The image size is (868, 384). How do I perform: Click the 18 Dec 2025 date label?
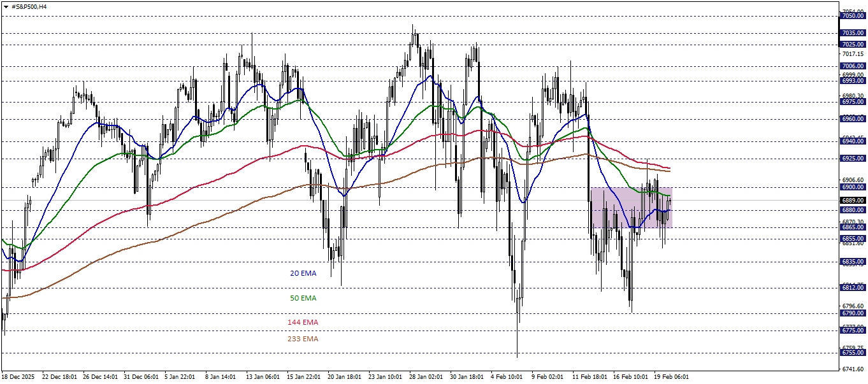point(19,376)
